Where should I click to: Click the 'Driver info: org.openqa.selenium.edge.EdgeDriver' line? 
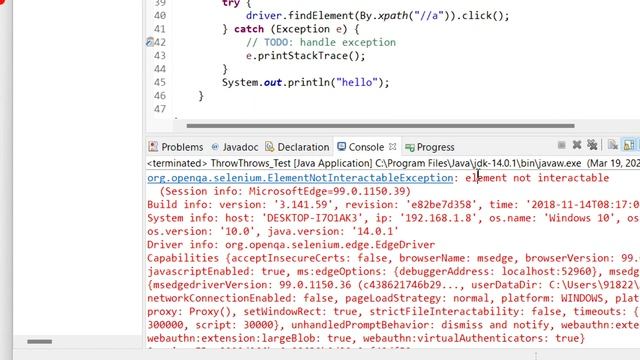pyautogui.click(x=291, y=244)
